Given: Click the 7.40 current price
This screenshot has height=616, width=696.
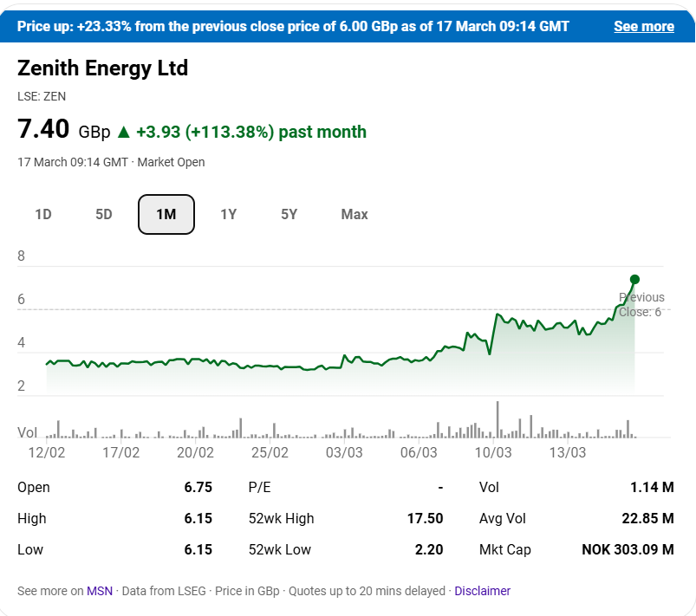Looking at the screenshot, I should (43, 129).
